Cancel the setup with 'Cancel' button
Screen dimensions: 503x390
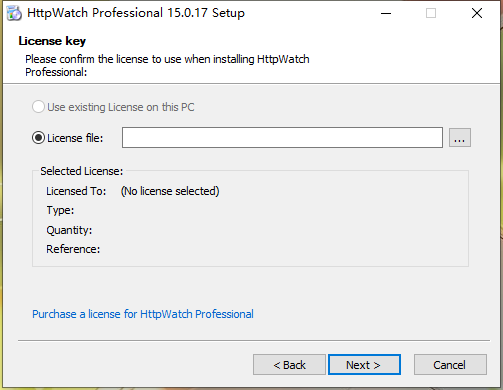[x=450, y=365]
